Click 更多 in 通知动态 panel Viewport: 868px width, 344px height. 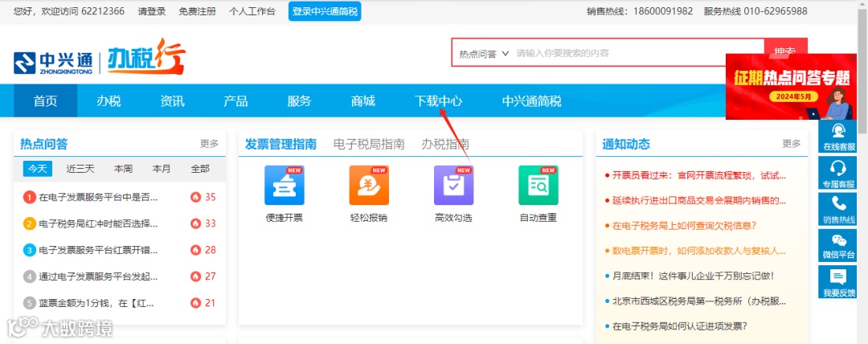[792, 144]
